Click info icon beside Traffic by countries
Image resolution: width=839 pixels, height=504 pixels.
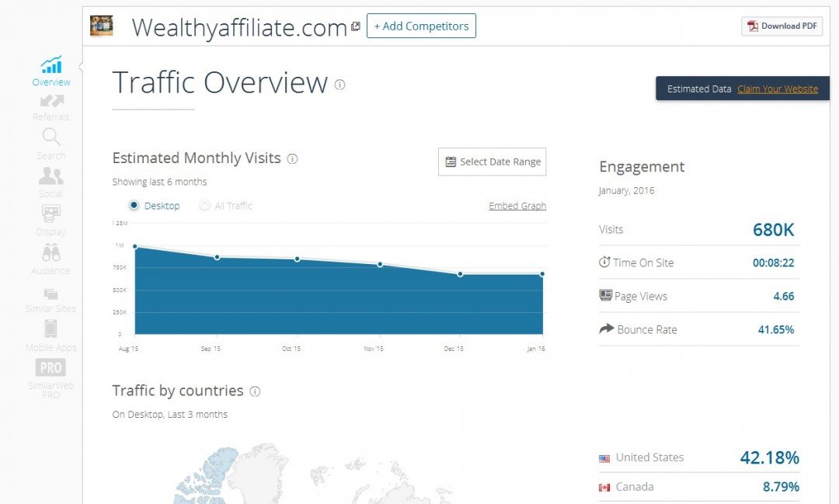coord(256,391)
